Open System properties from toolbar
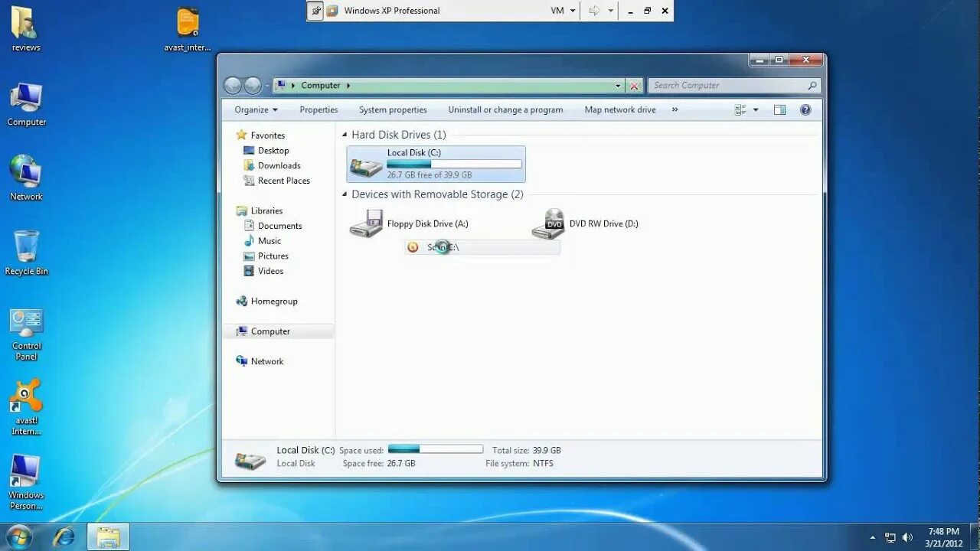Viewport: 980px width, 551px height. (x=393, y=109)
